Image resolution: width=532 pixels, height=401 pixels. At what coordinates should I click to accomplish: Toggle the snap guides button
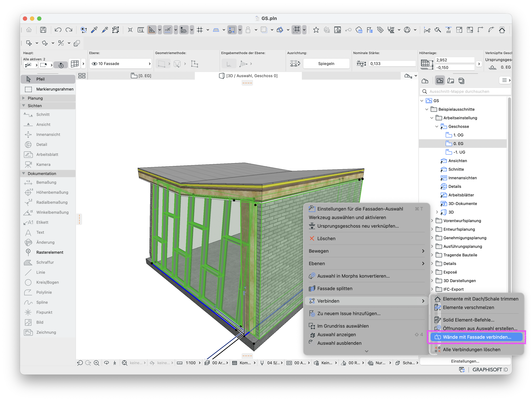[168, 30]
